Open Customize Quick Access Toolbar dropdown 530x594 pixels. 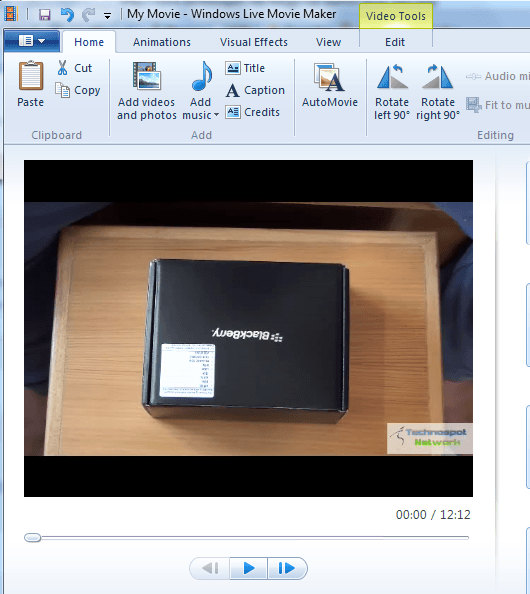(x=108, y=16)
